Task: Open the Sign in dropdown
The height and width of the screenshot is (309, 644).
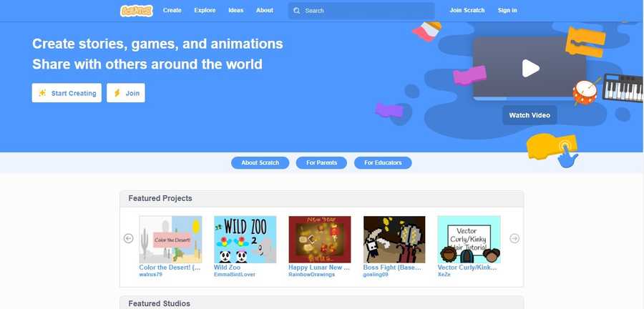Action: (507, 11)
